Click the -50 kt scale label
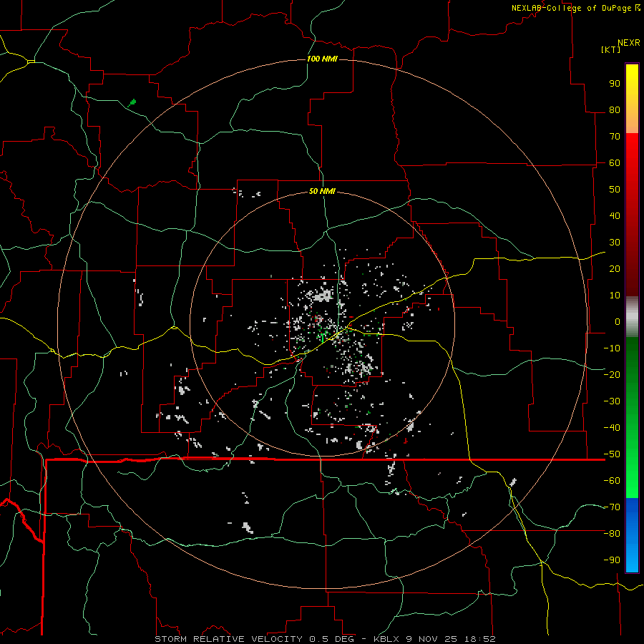 click(612, 454)
